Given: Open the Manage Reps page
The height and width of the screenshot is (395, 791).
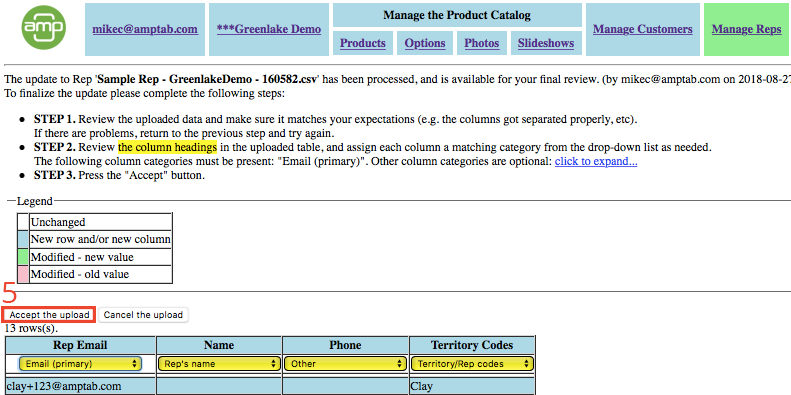Looking at the screenshot, I should (x=747, y=29).
